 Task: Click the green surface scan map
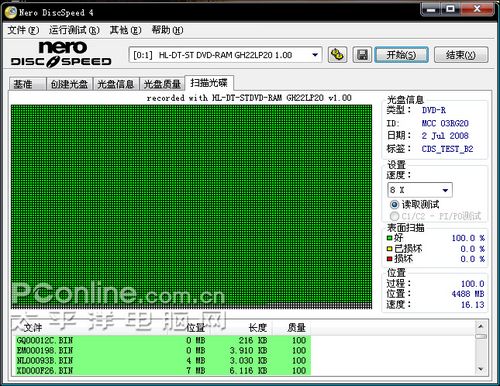point(191,207)
